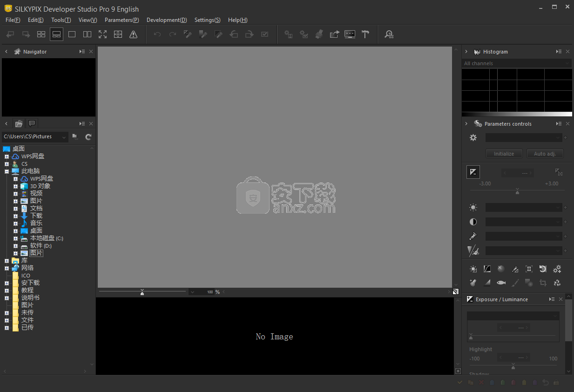Open the zoom percentage dropdown arrow
Viewport: 574px width, 392px height.
(192, 292)
